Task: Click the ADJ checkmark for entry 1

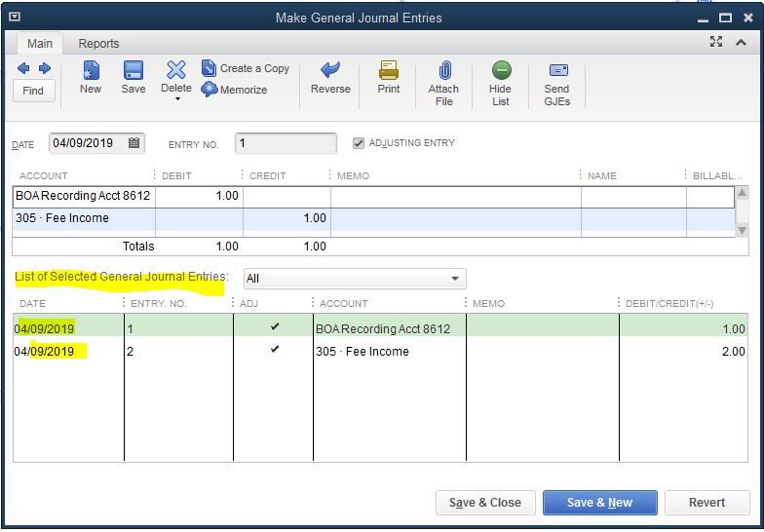Action: click(275, 326)
